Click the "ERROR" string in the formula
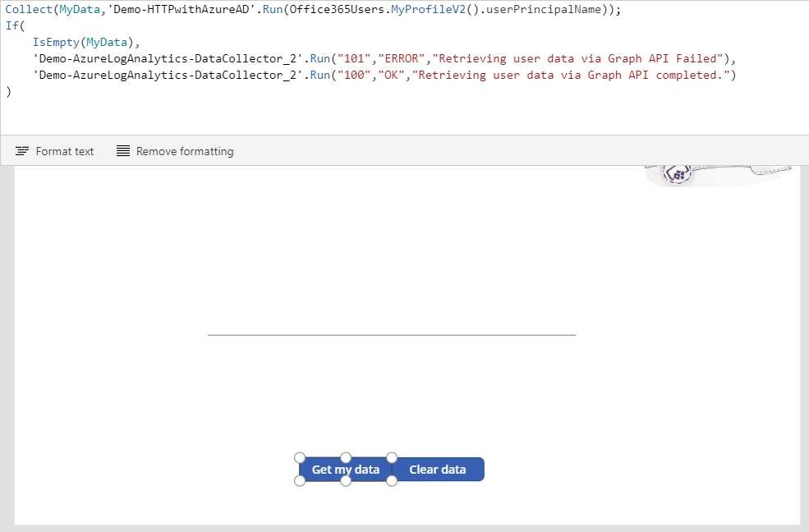This screenshot has width=809, height=532. tap(400, 58)
